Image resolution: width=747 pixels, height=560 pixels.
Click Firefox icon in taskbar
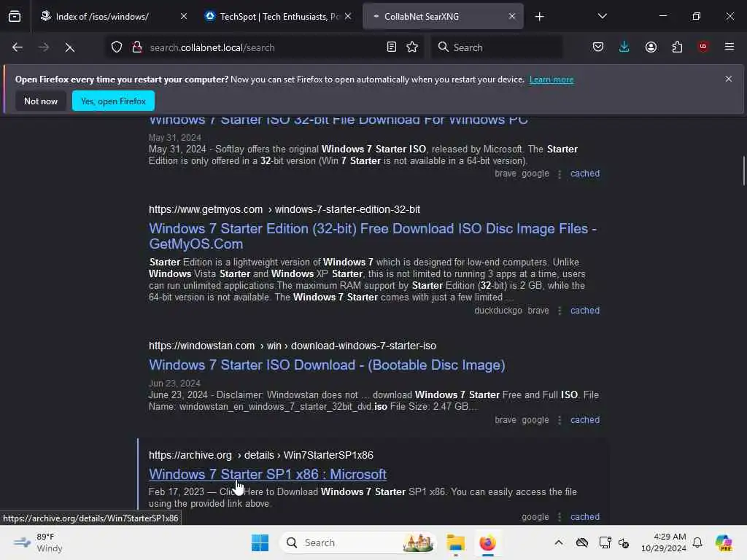point(488,542)
